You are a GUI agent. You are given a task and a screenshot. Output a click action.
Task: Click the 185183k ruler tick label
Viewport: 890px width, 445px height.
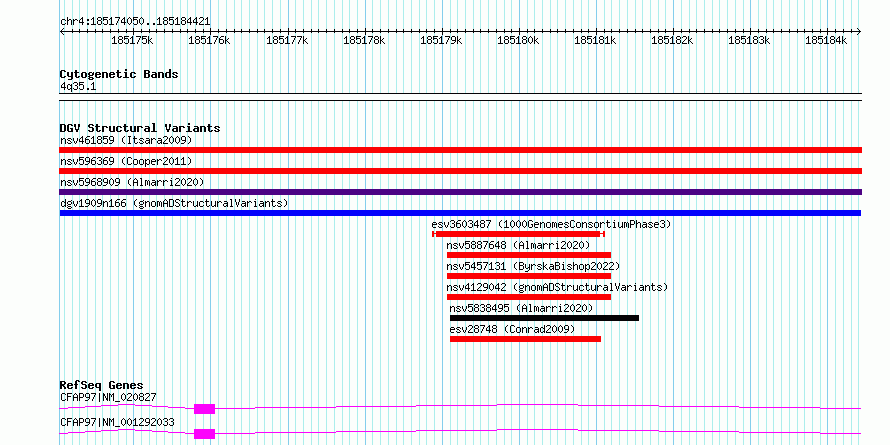coord(749,40)
